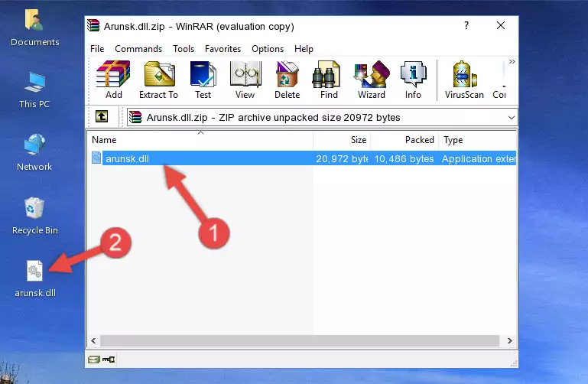The height and width of the screenshot is (384, 588).
Task: Select the arunsk.dll file row
Action: click(x=304, y=158)
